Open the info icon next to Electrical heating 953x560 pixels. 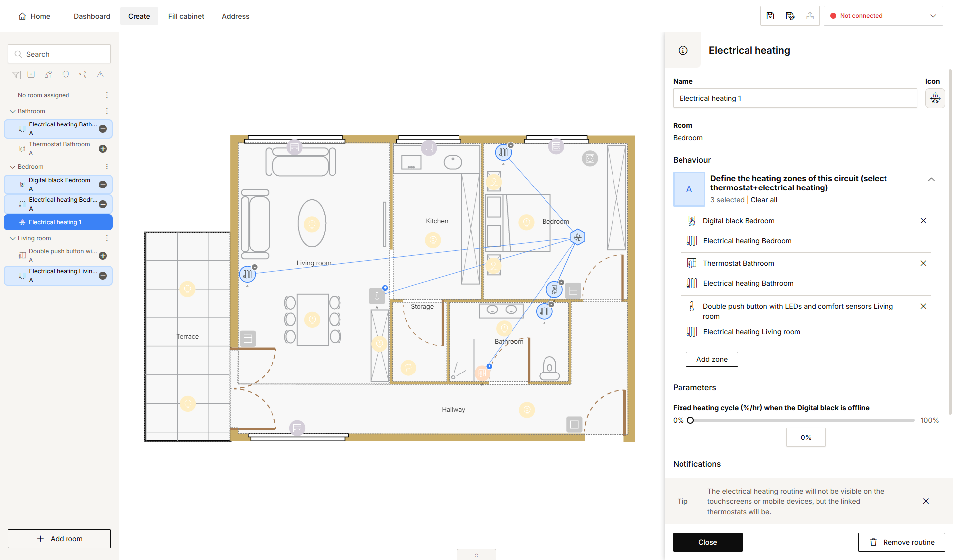click(683, 50)
